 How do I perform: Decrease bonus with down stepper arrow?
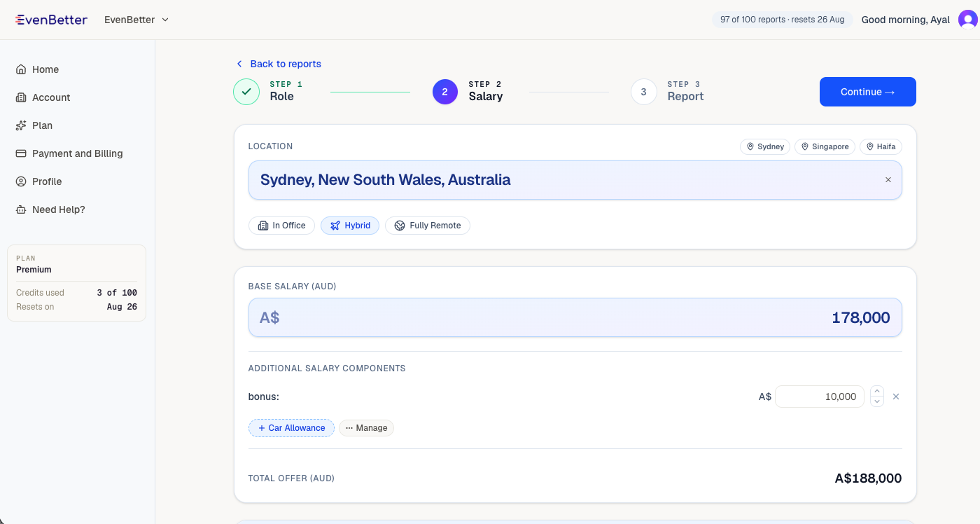click(877, 401)
